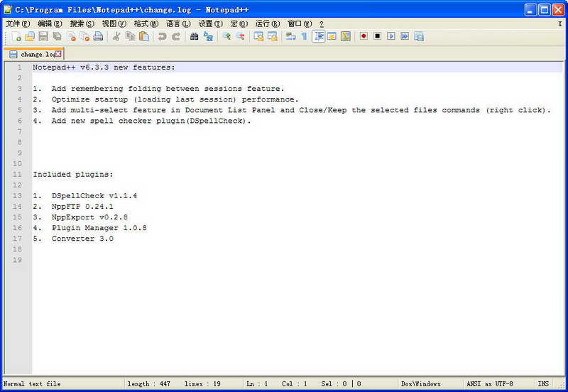Open the 搜索(S) menu
The image size is (568, 392).
click(82, 24)
